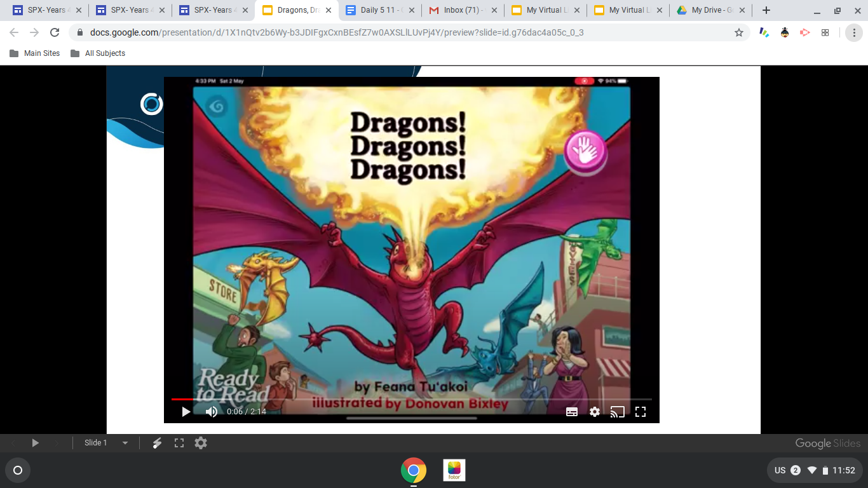Viewport: 868px width, 488px height.
Task: Open Chrome three-dot menu
Action: pyautogui.click(x=854, y=32)
